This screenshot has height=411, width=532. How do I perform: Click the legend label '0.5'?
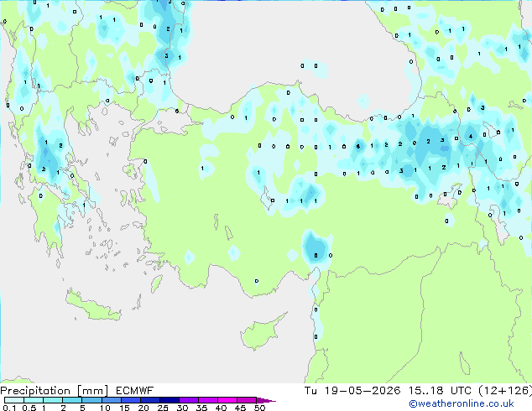[29, 408]
